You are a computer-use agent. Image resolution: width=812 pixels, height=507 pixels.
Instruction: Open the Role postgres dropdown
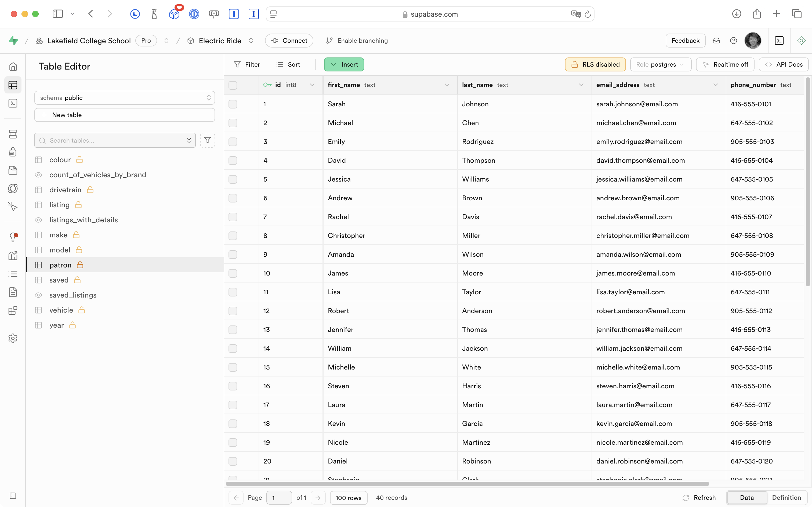[x=661, y=64]
